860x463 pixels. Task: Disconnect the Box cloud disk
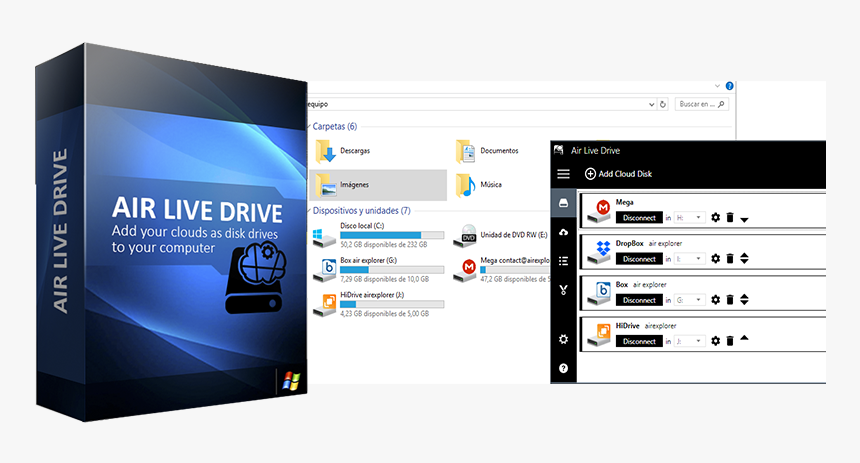[x=639, y=300]
